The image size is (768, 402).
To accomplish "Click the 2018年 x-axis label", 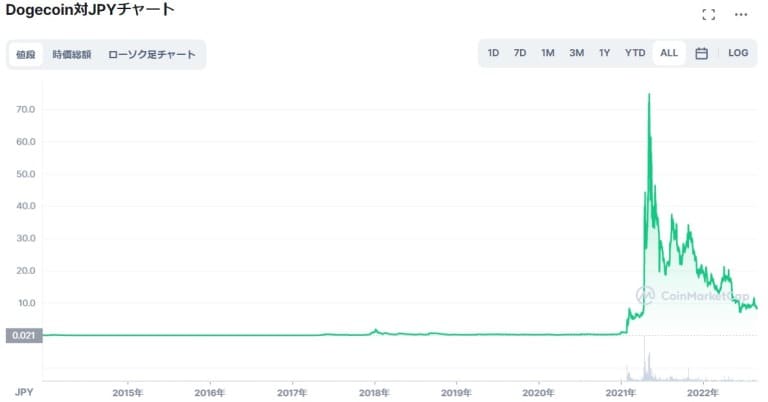I will click(x=374, y=393).
